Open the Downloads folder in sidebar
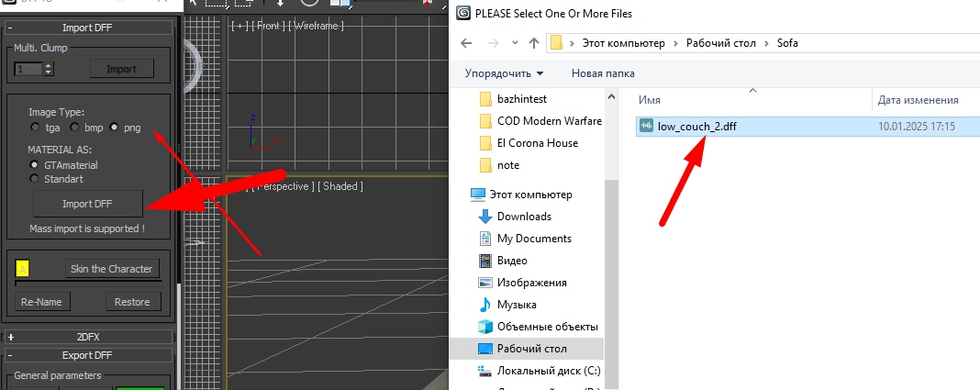 point(524,217)
